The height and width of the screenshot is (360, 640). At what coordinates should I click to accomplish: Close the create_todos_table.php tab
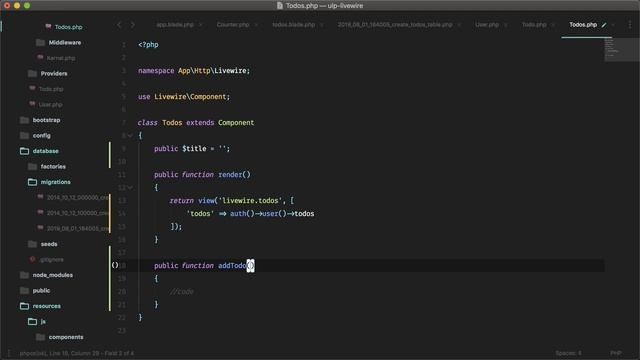(459, 25)
